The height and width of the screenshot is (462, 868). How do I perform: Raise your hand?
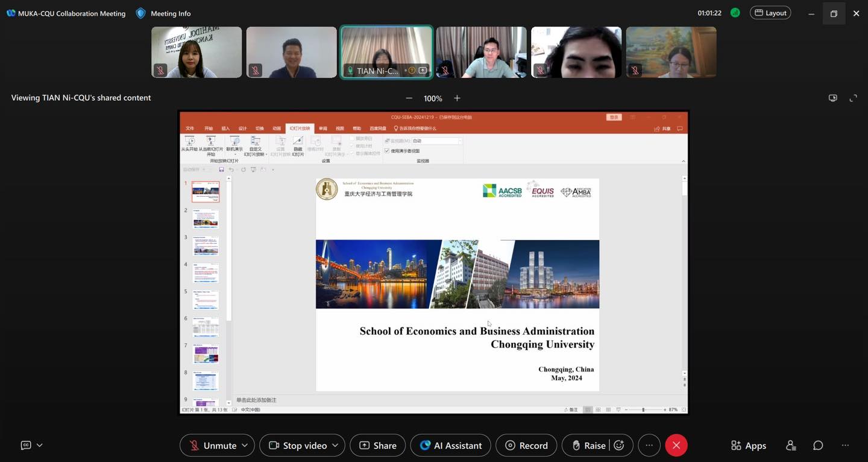tap(588, 446)
